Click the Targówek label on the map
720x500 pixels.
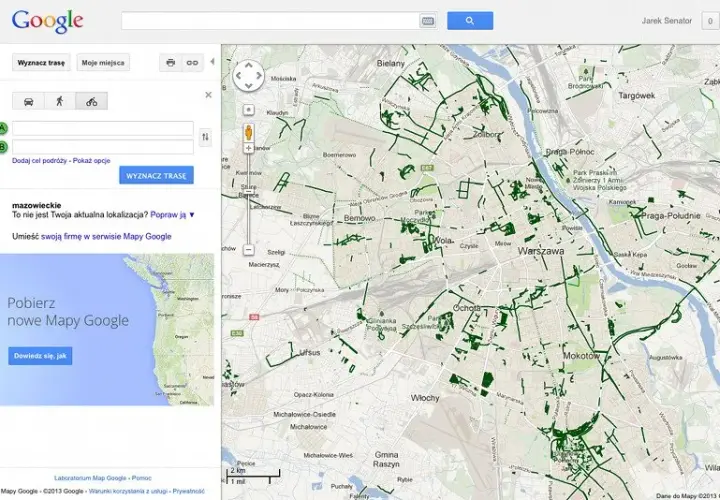[x=636, y=96]
